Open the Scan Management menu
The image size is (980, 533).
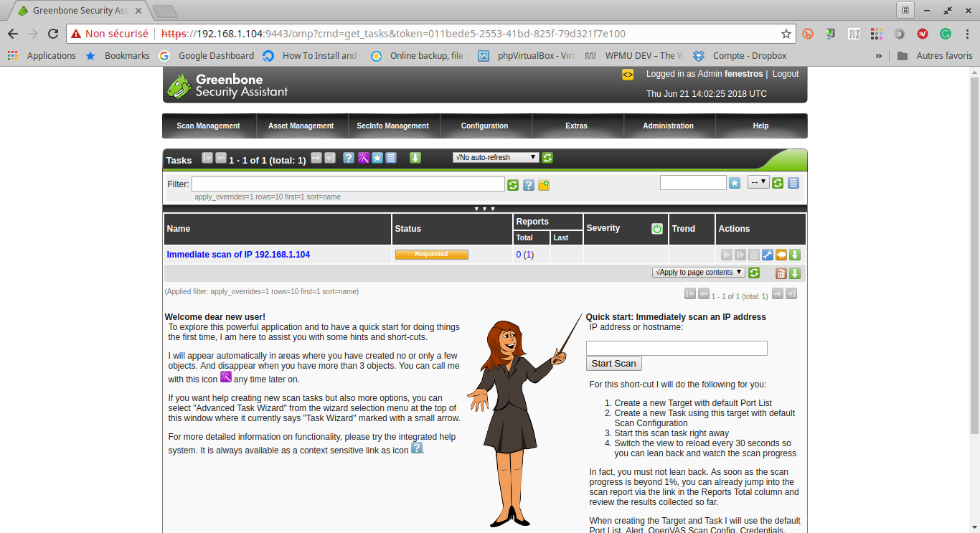coord(208,126)
